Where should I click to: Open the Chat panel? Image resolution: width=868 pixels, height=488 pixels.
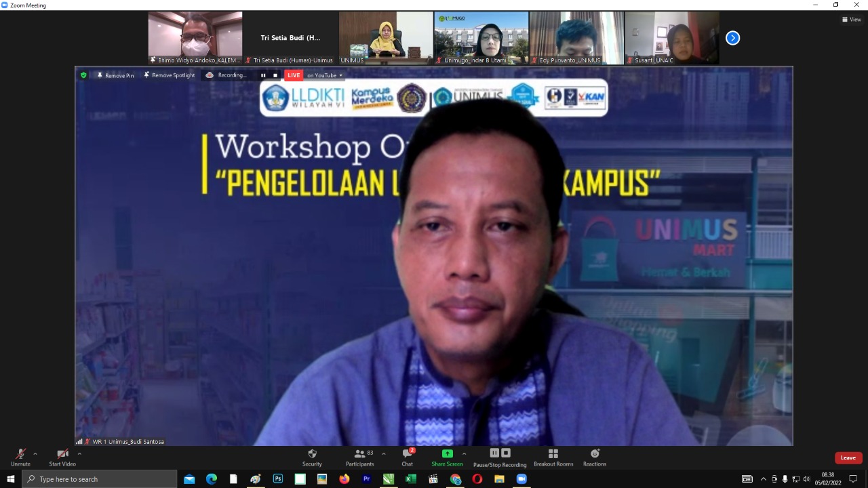click(407, 457)
